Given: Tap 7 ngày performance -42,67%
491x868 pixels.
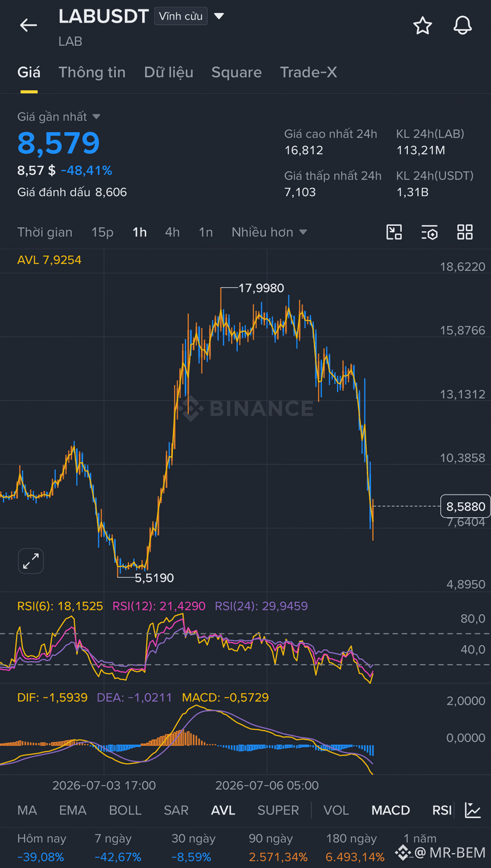Looking at the screenshot, I should point(118,857).
